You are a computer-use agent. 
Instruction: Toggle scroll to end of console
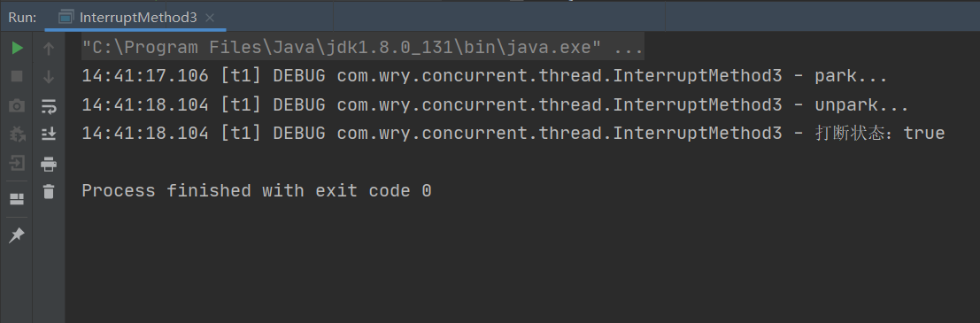click(x=49, y=135)
